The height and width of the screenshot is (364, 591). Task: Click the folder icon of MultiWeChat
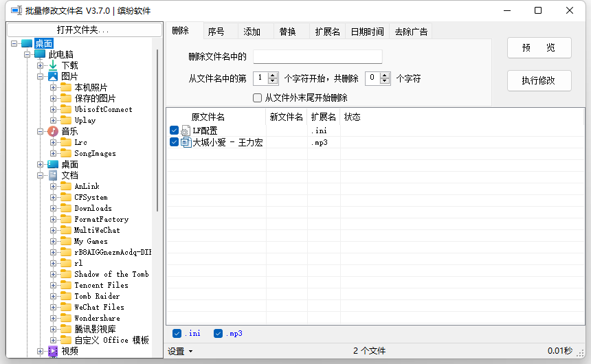coord(66,230)
